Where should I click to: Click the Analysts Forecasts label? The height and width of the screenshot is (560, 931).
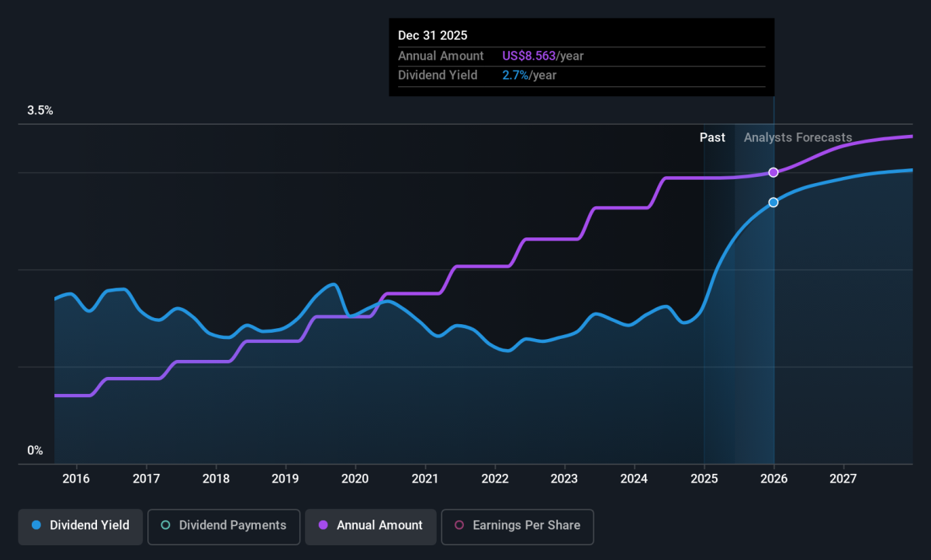(x=798, y=137)
